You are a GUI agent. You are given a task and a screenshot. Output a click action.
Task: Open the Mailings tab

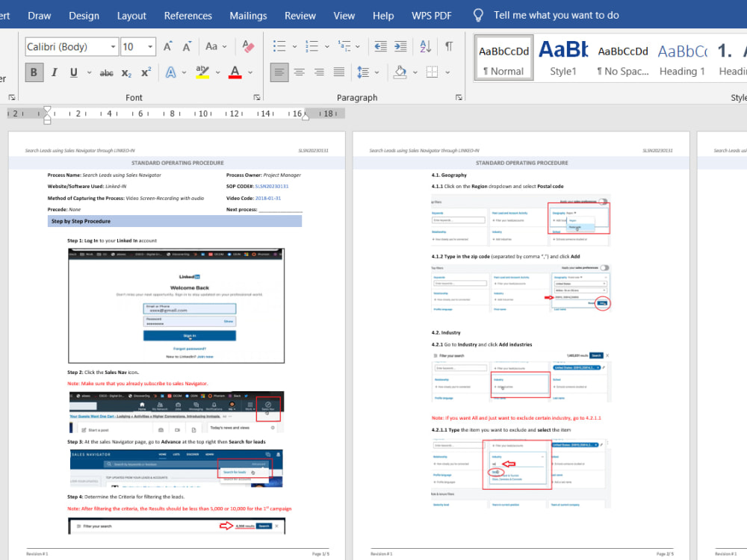[248, 15]
